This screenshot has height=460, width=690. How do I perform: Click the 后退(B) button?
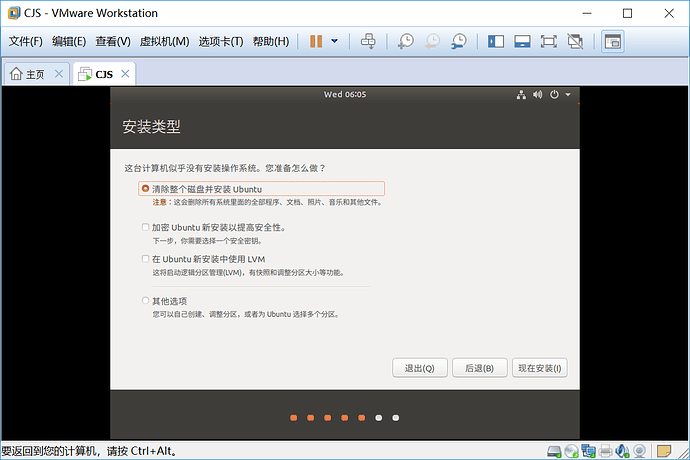tap(480, 368)
